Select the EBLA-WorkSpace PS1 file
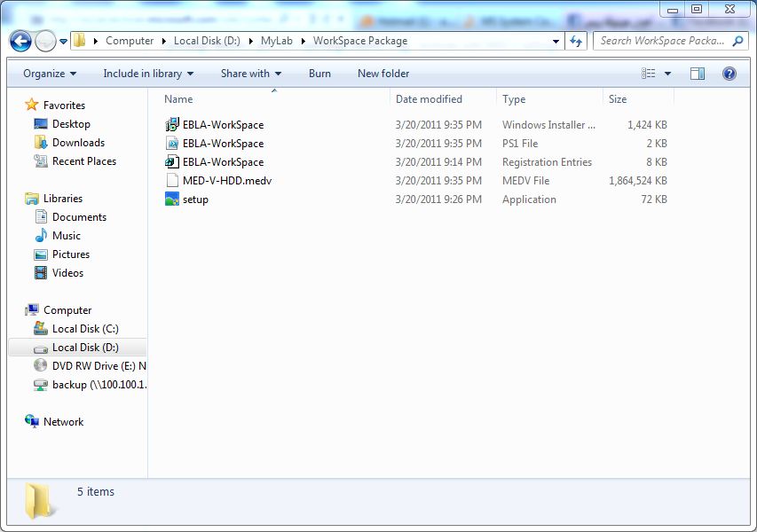 click(223, 144)
